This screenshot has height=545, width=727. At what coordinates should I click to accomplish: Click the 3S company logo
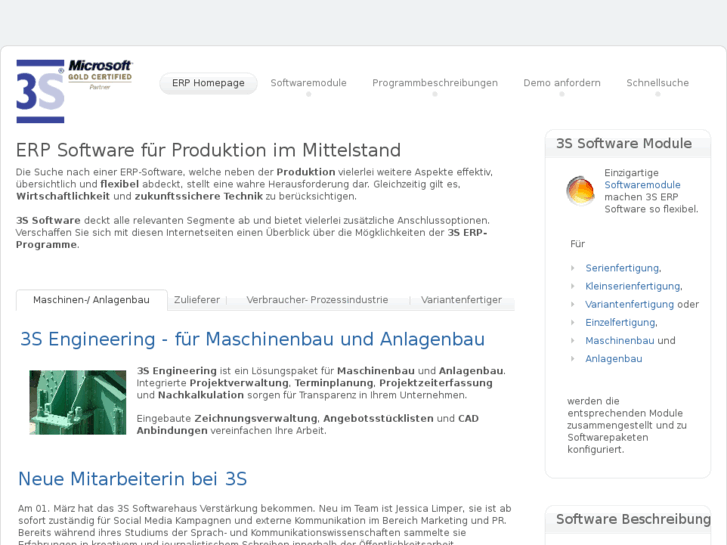click(x=40, y=91)
